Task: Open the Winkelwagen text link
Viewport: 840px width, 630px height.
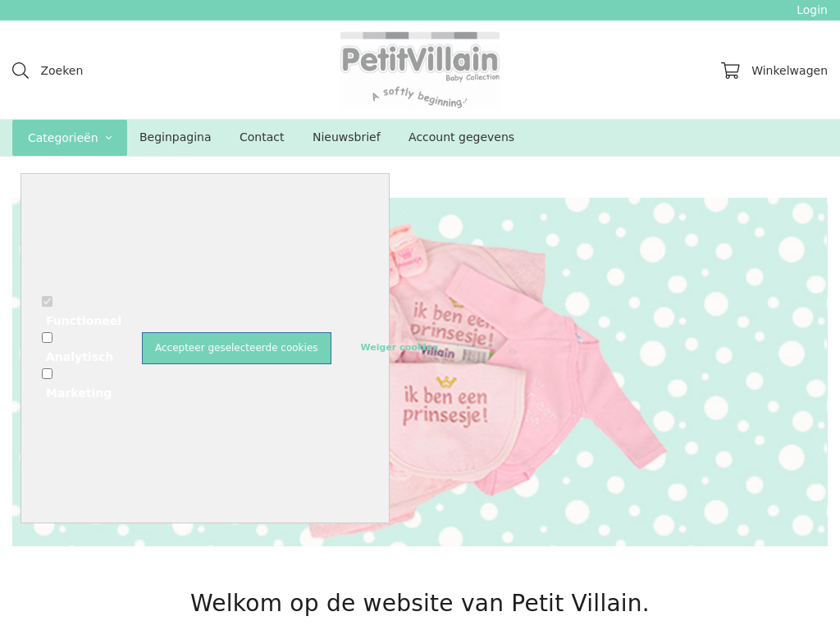Action: pyautogui.click(x=789, y=71)
